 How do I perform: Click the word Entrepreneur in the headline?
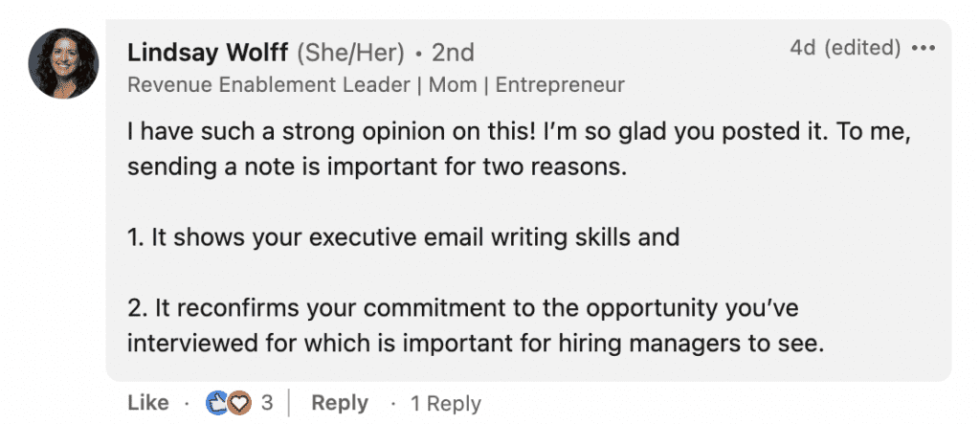point(560,85)
